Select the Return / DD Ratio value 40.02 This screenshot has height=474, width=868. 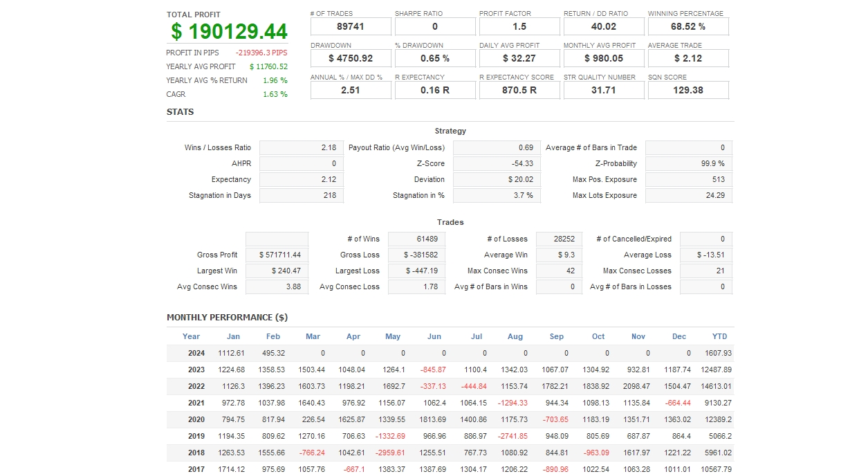(x=604, y=27)
